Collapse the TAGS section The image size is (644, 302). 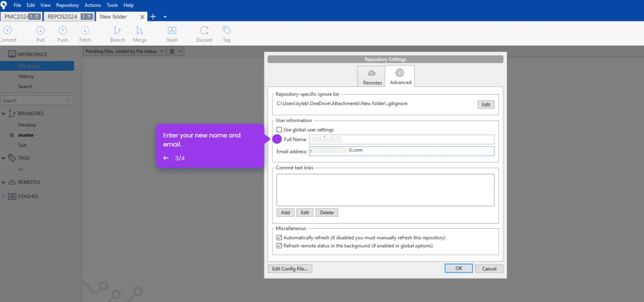pyautogui.click(x=3, y=158)
